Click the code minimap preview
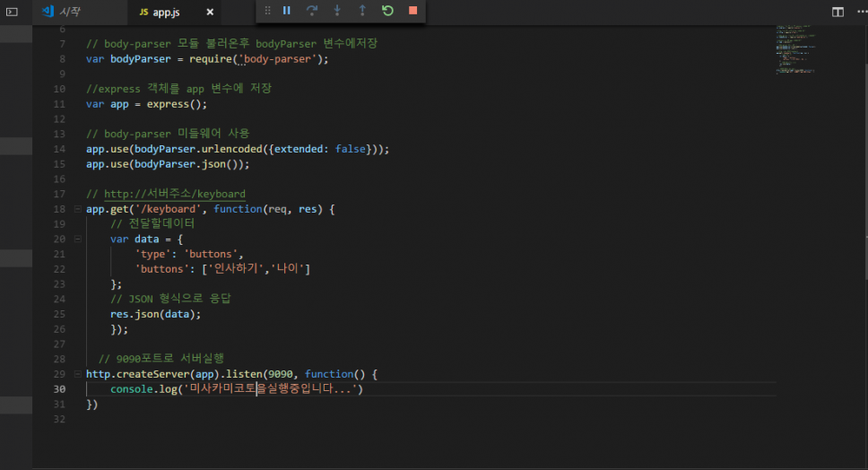 tap(795, 48)
